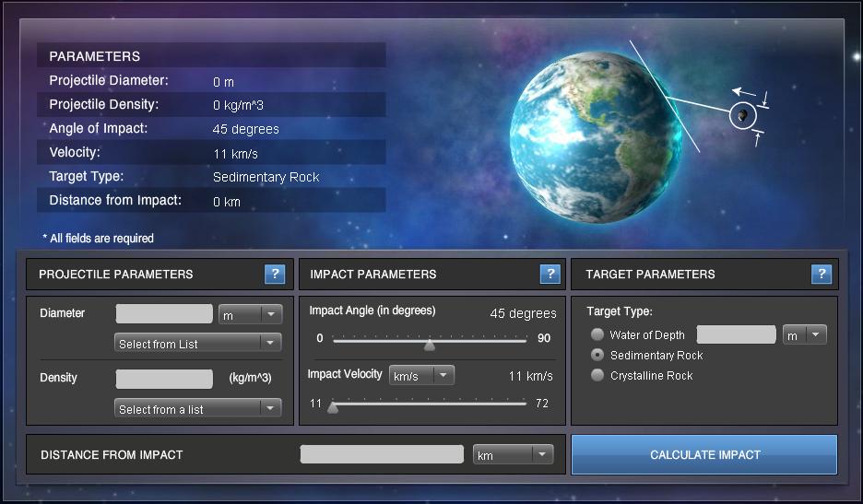The height and width of the screenshot is (504, 863).
Task: Open the diameter unit dropdown
Action: (x=251, y=314)
